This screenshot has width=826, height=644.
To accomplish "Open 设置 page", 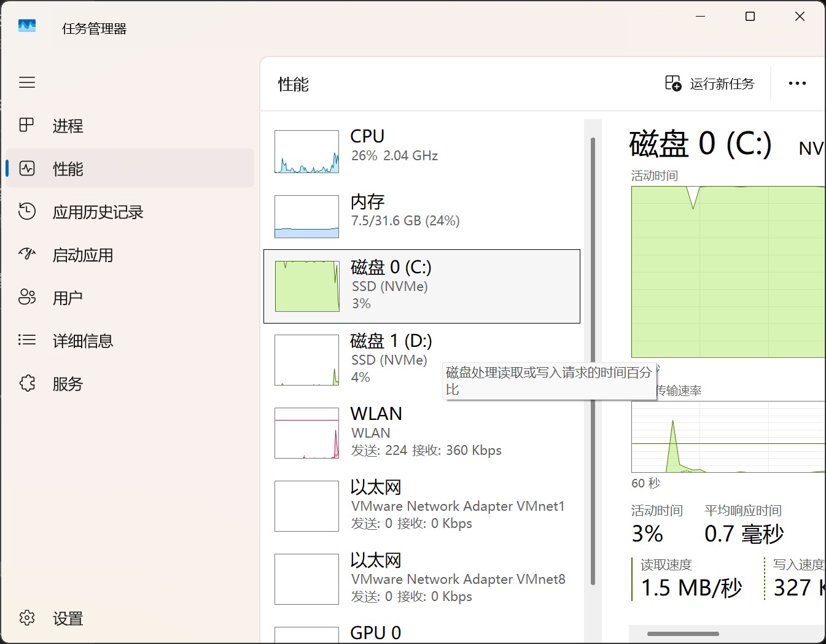I will pos(130,618).
